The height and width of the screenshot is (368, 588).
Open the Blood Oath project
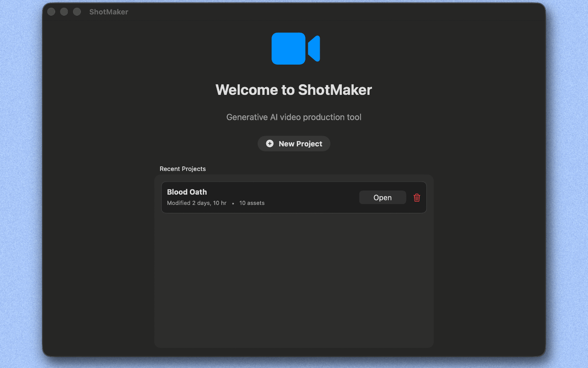click(x=382, y=197)
